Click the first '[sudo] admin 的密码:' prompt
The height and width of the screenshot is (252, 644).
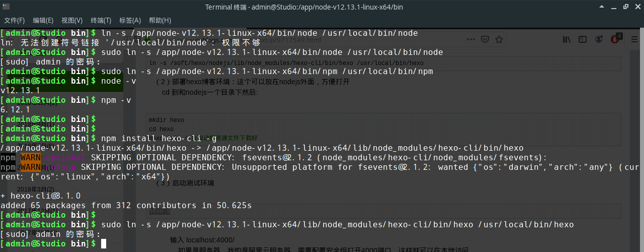click(50, 62)
